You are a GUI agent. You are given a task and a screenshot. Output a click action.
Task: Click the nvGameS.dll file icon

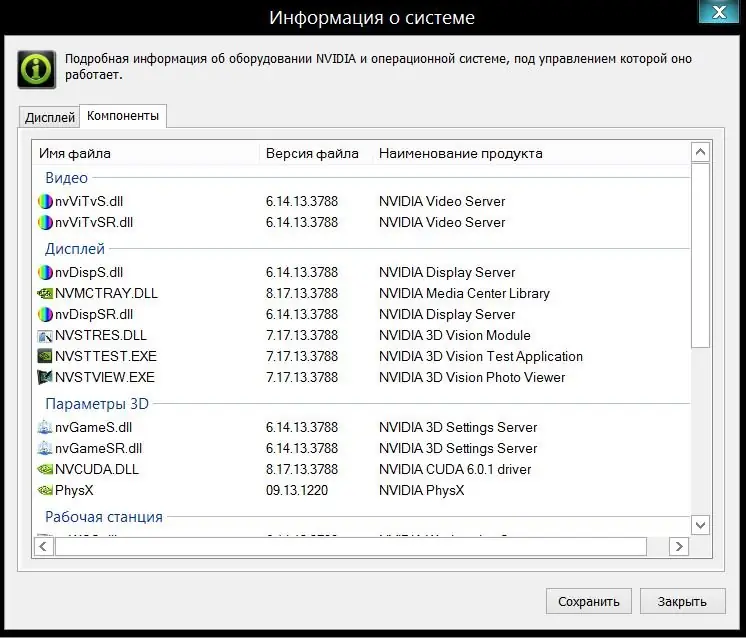click(x=45, y=428)
